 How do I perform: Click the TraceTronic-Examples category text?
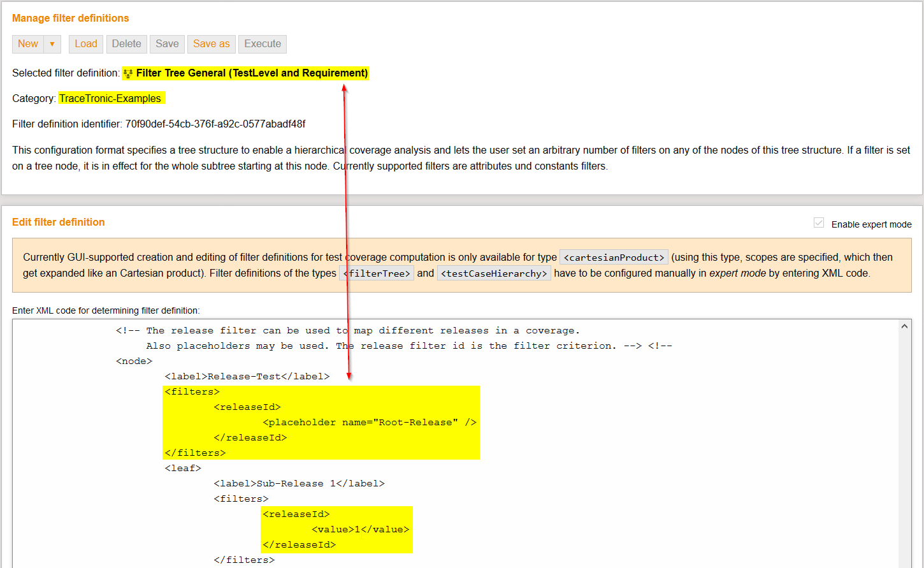[x=110, y=99]
